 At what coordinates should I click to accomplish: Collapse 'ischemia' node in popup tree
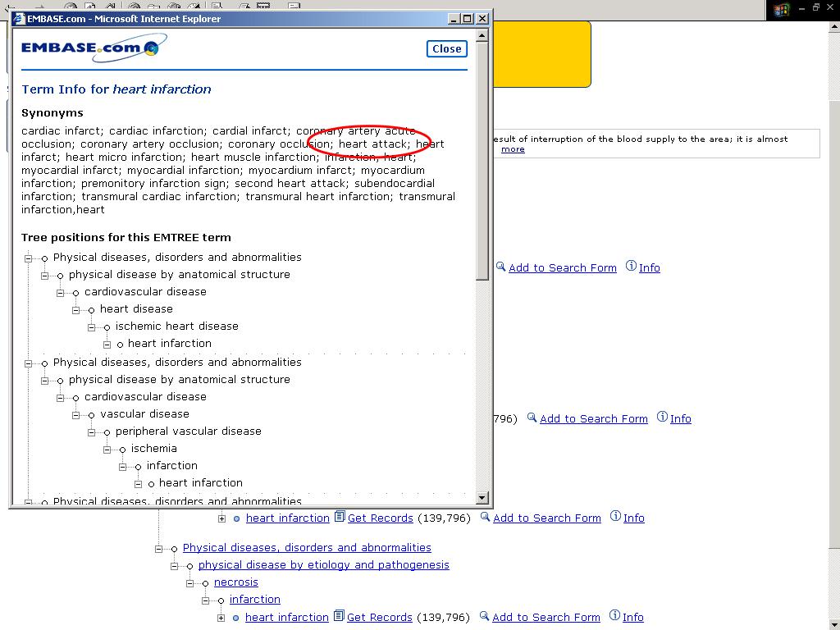(107, 450)
